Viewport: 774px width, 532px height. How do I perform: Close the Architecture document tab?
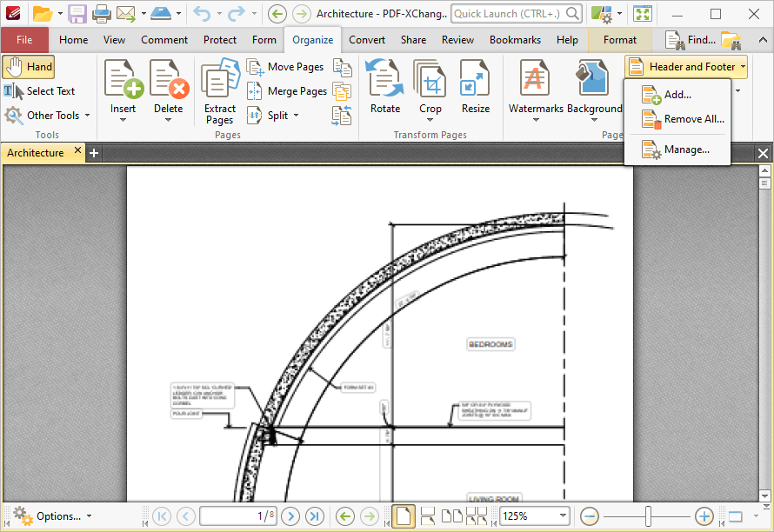[x=77, y=150]
